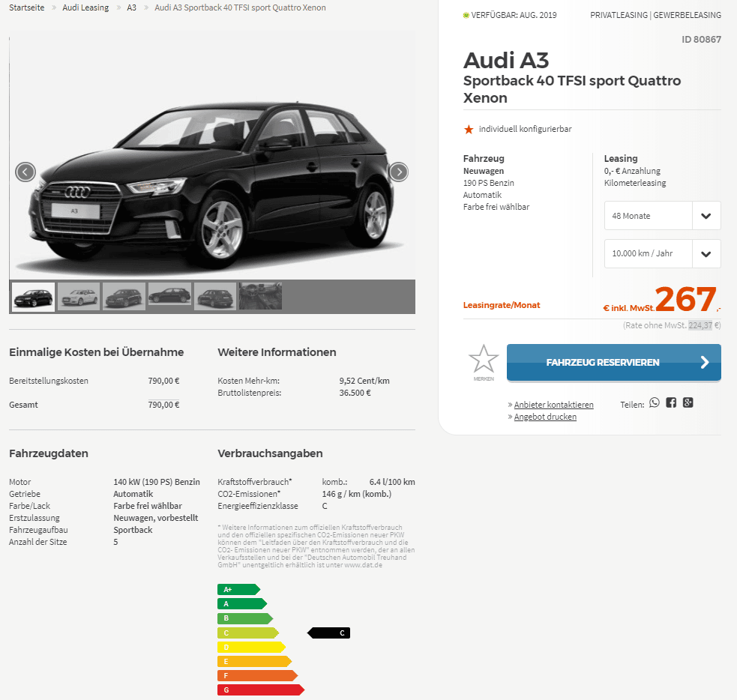Image resolution: width=737 pixels, height=700 pixels.
Task: Show the next car image with the right arrow
Action: pyautogui.click(x=399, y=172)
